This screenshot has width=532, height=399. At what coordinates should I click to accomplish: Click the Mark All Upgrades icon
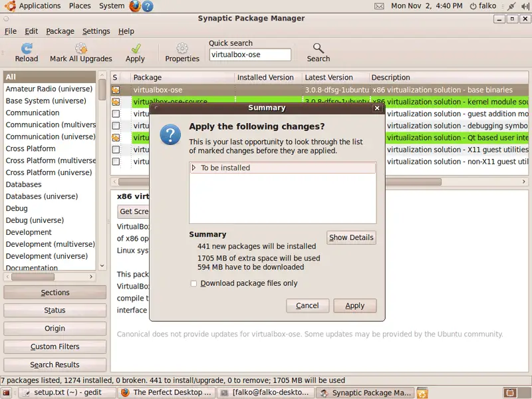click(x=81, y=49)
